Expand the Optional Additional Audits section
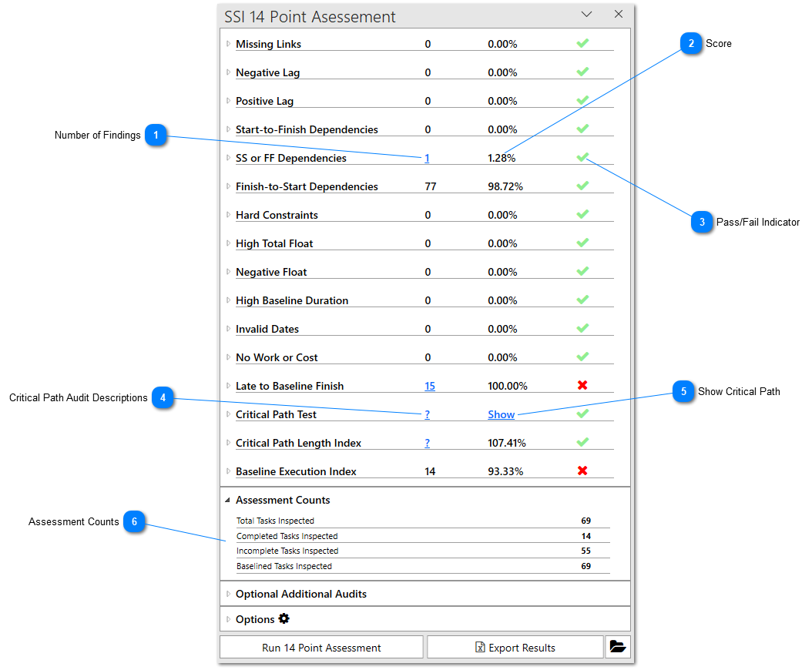 (x=228, y=594)
